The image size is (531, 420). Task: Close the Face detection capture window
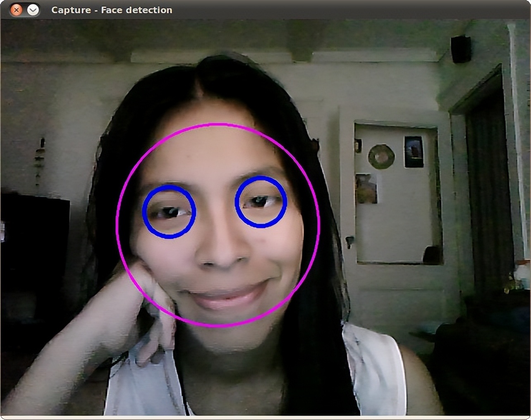click(17, 10)
